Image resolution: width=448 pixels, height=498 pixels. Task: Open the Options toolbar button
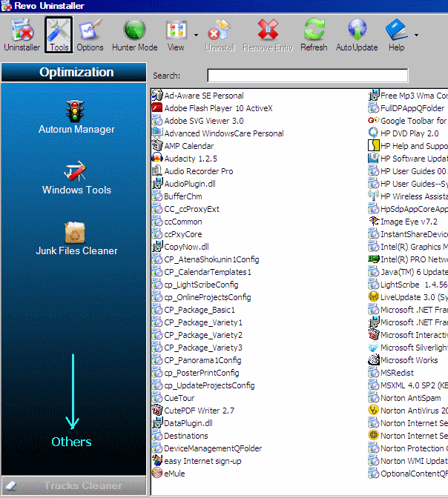[90, 35]
